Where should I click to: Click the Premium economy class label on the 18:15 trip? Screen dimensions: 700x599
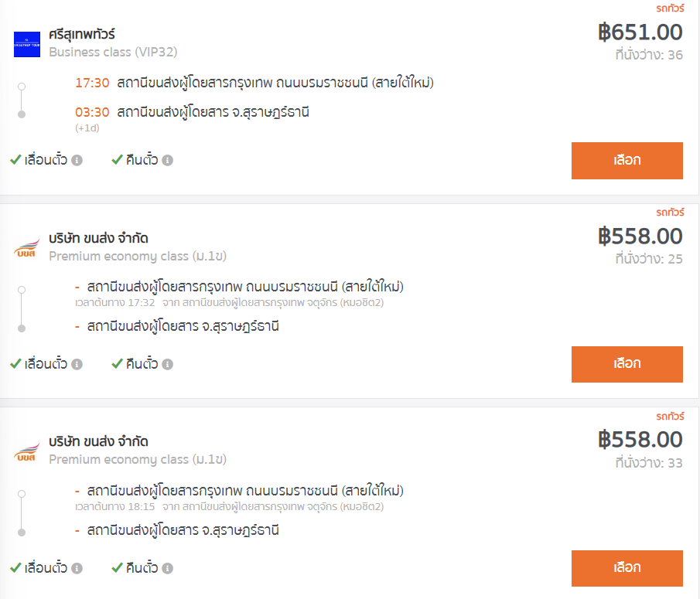[x=138, y=459]
